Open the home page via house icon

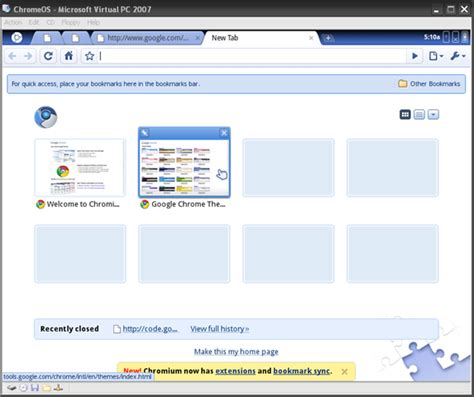pos(69,56)
